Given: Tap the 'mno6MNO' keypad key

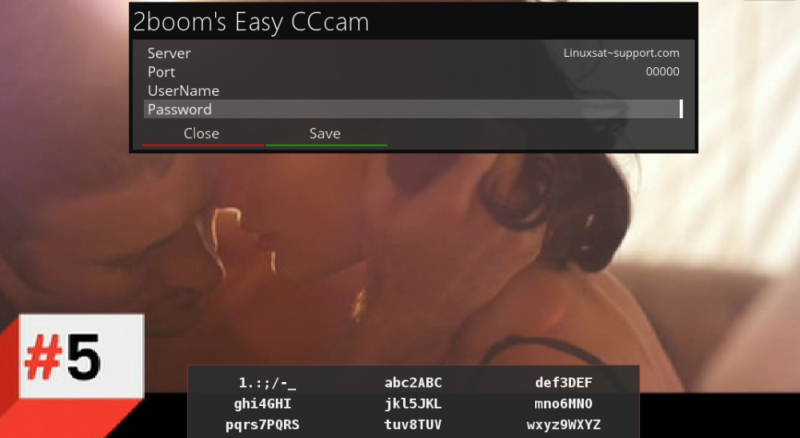Looking at the screenshot, I should pyautogui.click(x=563, y=404).
